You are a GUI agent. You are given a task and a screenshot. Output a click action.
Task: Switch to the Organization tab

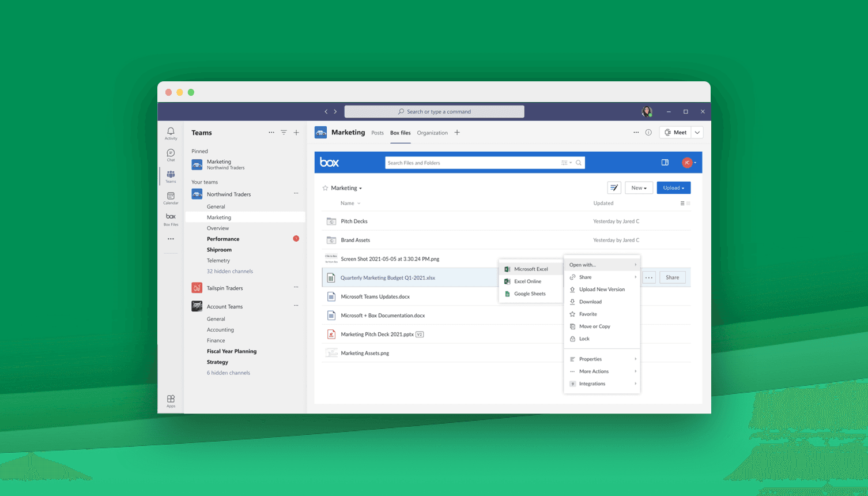click(432, 133)
